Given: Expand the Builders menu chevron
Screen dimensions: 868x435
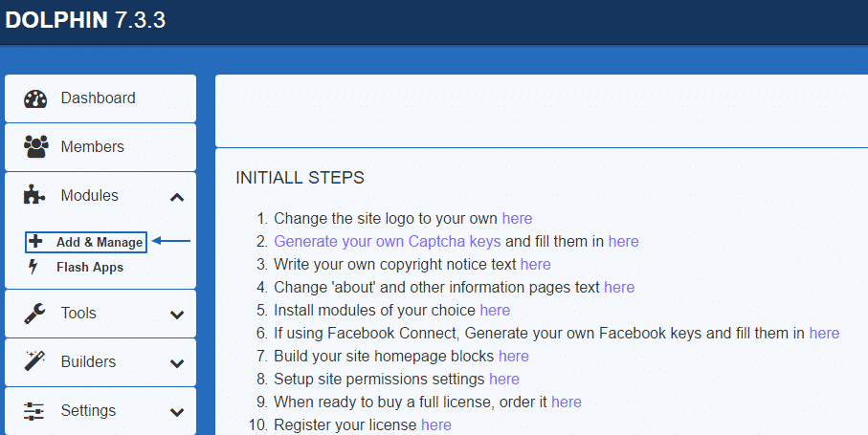Looking at the screenshot, I should 177,363.
